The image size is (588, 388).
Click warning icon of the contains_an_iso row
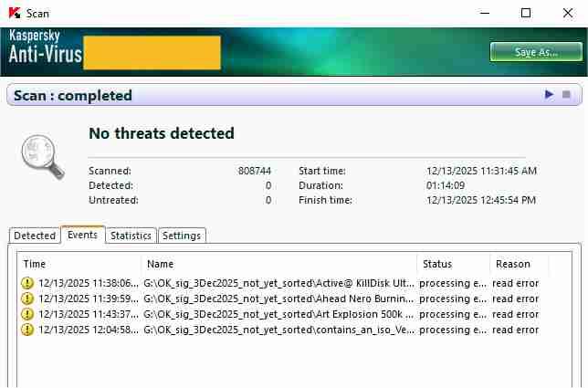click(27, 330)
